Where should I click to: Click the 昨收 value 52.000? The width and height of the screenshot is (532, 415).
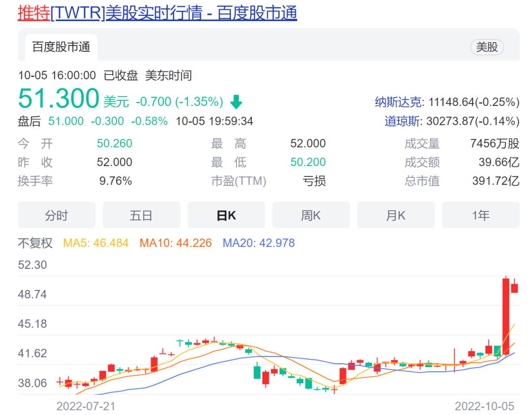[114, 162]
